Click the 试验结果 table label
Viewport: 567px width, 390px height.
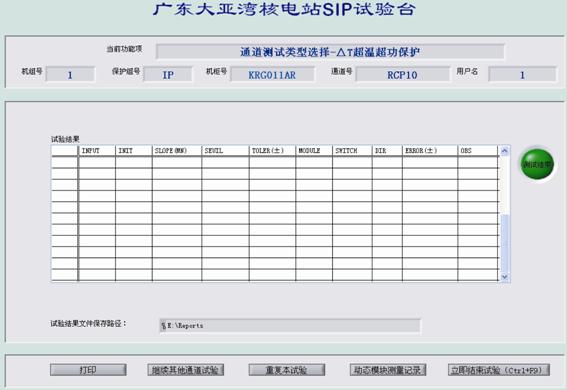(x=65, y=139)
